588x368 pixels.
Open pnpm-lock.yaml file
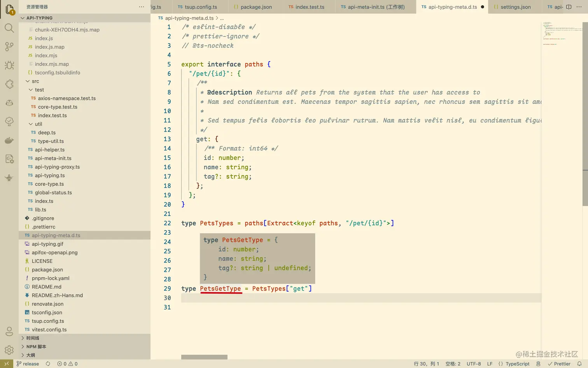pos(84,278)
